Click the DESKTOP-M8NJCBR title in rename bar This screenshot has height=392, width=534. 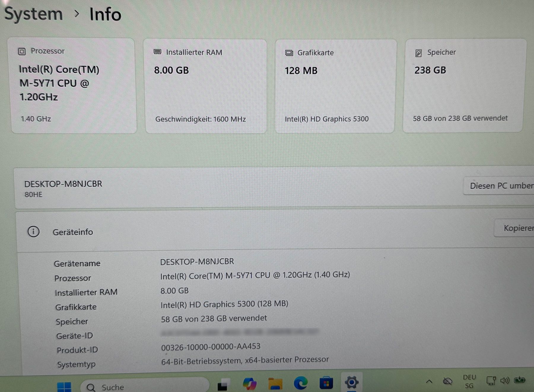click(63, 184)
